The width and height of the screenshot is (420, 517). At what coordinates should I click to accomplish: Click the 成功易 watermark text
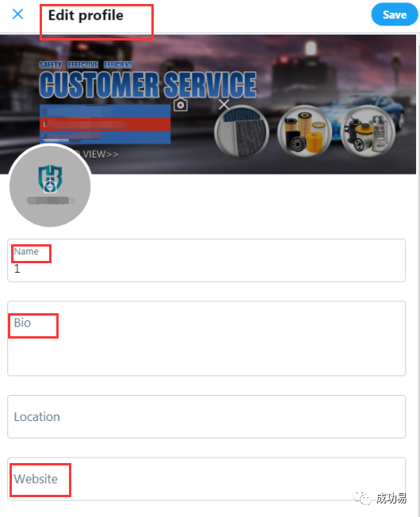[x=391, y=498]
